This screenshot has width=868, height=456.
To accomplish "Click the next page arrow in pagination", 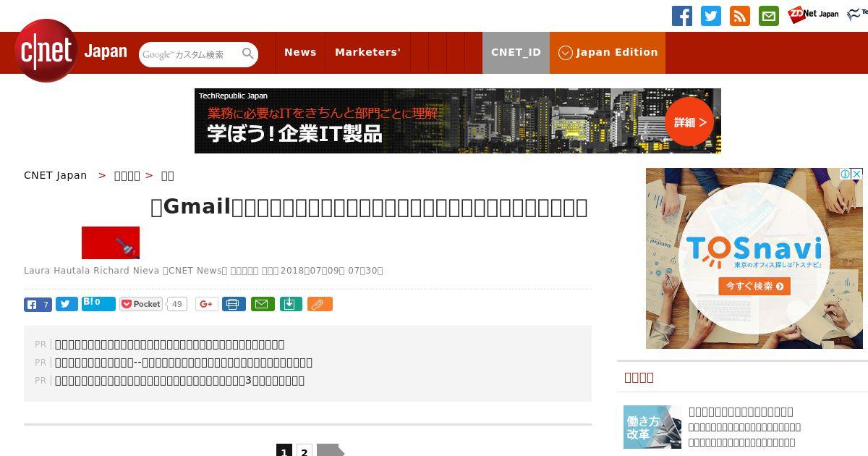I will tap(331, 451).
